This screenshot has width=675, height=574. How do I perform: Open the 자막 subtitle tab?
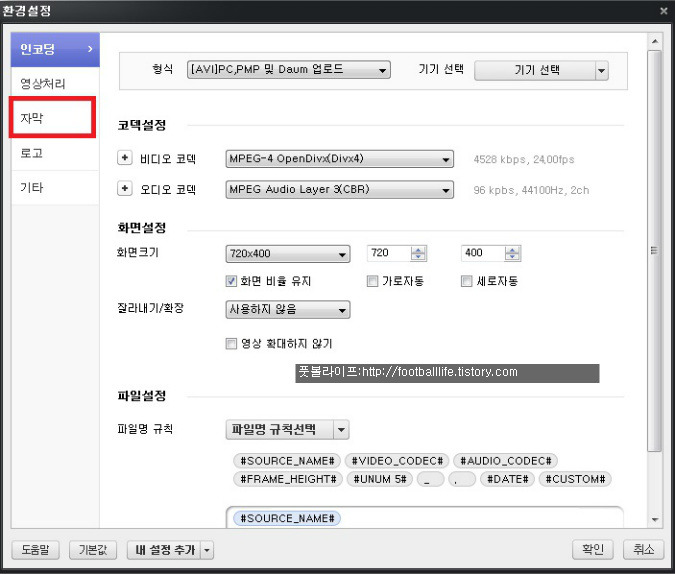[x=52, y=118]
